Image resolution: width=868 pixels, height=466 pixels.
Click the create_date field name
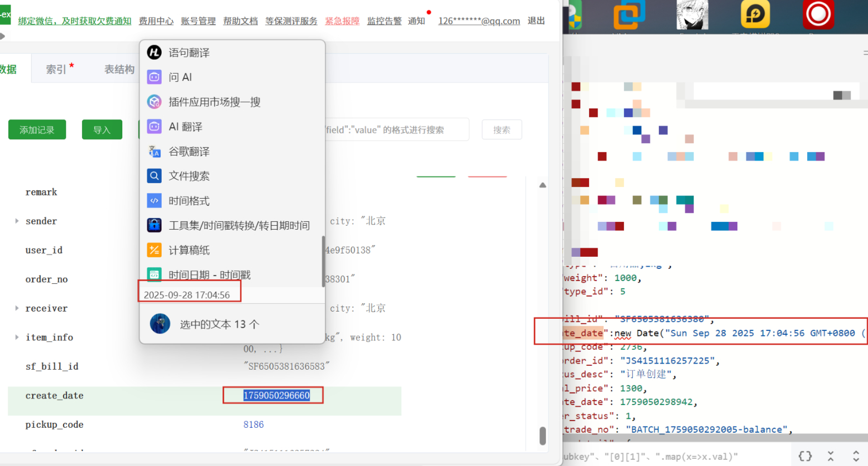pos(54,396)
